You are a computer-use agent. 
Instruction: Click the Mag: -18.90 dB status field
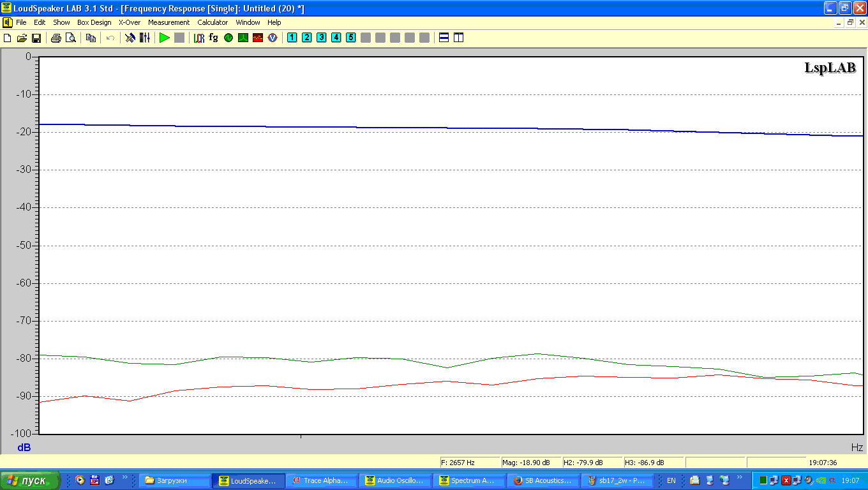(530, 463)
